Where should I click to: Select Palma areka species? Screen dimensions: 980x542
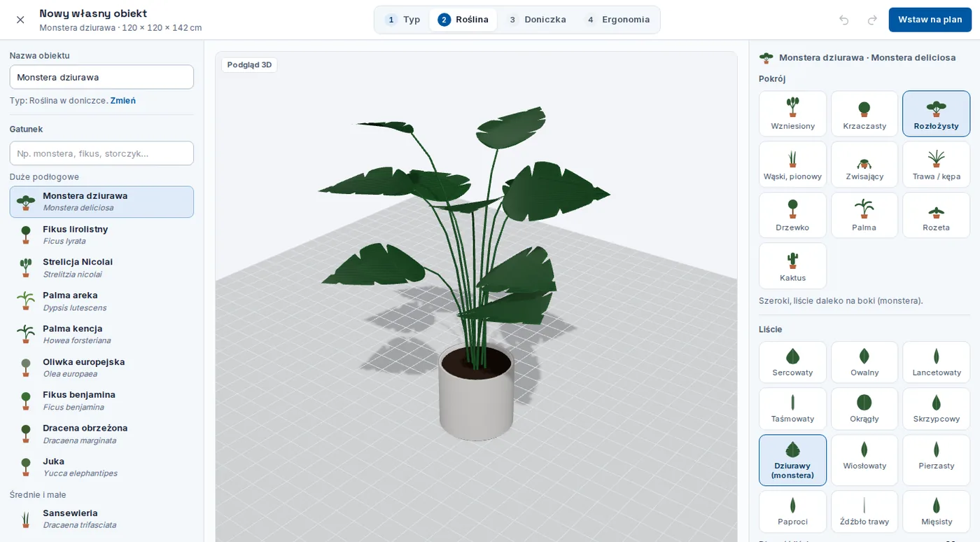click(x=101, y=302)
